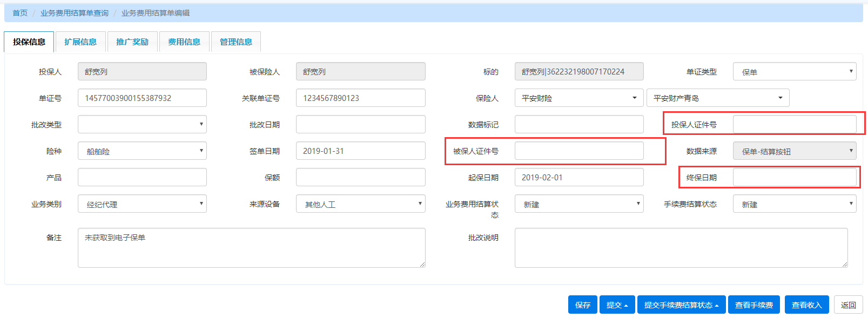Click the 查看手续费 button
The height and width of the screenshot is (318, 868).
753,305
